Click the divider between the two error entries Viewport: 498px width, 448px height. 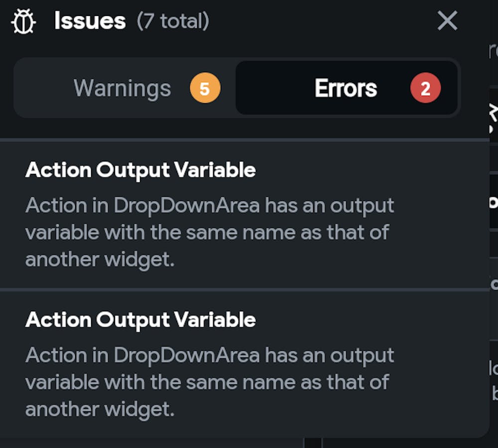click(x=244, y=289)
